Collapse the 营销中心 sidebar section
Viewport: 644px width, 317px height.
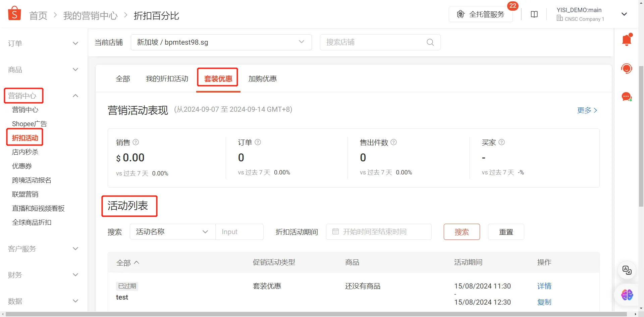point(75,96)
